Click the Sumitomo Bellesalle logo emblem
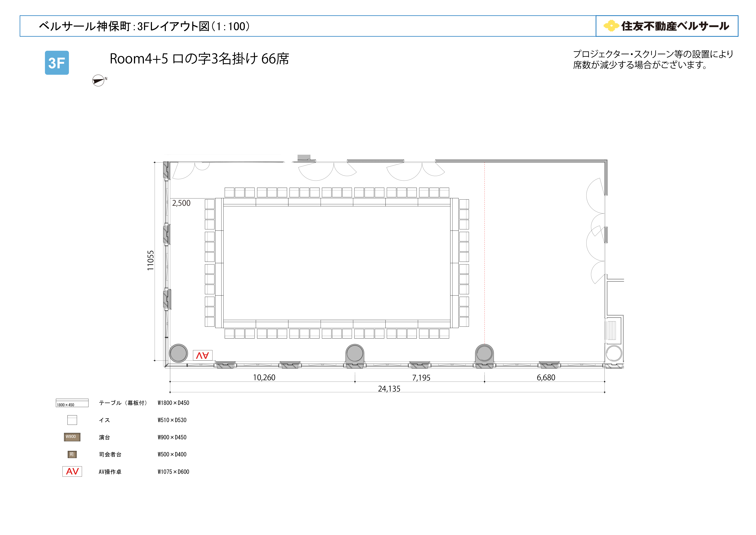 click(x=611, y=26)
